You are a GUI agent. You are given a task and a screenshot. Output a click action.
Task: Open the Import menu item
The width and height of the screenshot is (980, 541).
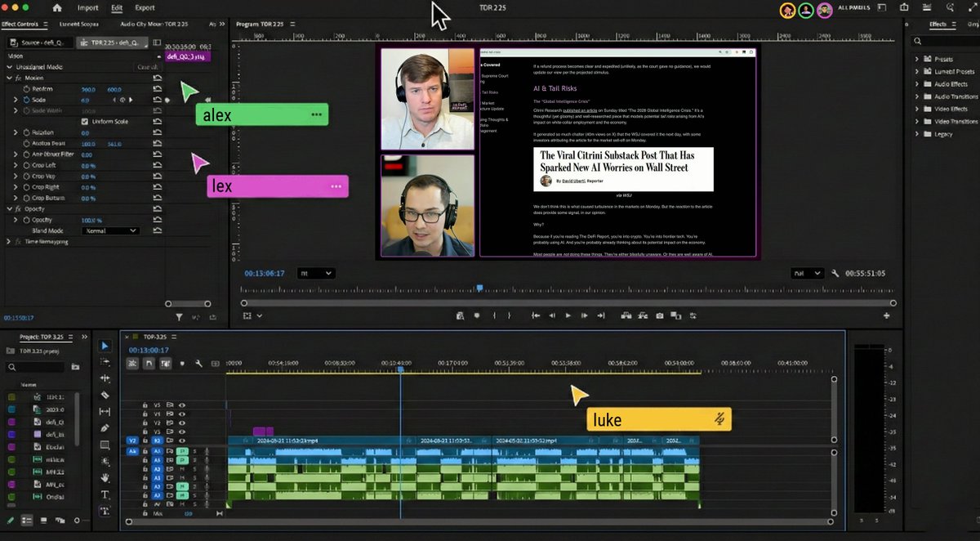coord(87,7)
